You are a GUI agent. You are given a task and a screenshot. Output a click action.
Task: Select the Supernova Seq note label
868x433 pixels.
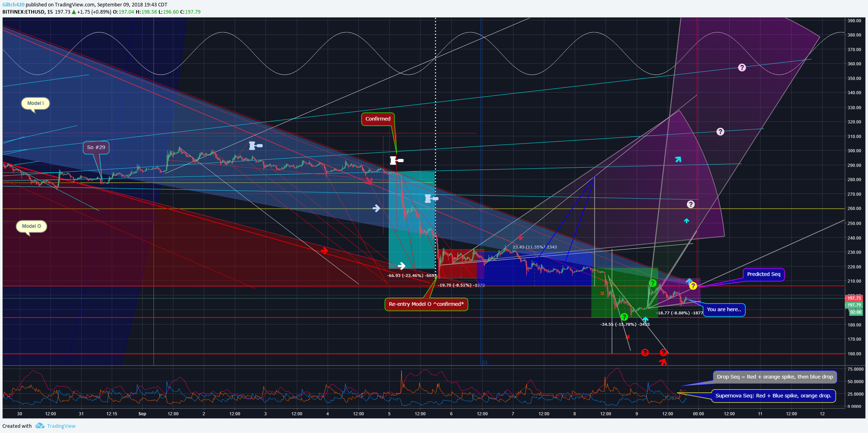pyautogui.click(x=773, y=396)
